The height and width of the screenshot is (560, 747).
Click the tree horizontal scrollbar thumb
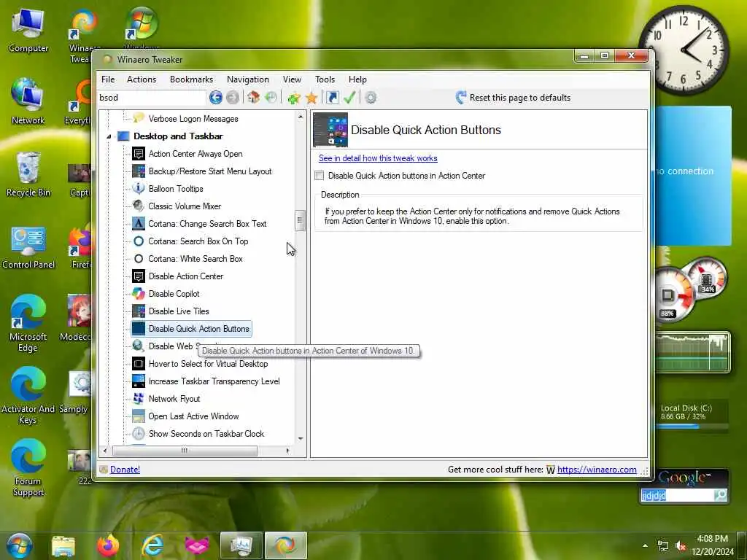click(x=185, y=451)
